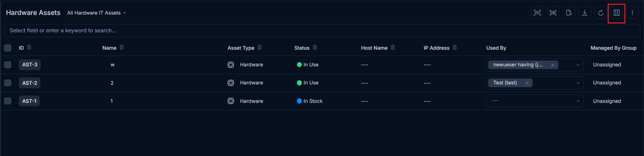644x156 pixels.
Task: Click blue In Stock status dot for AST-1
Action: [299, 101]
